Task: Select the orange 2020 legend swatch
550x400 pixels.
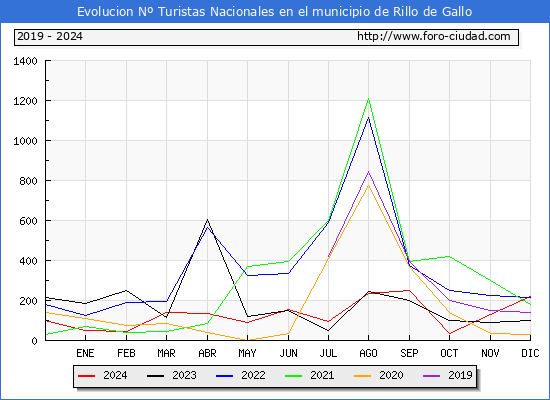Action: pos(363,376)
